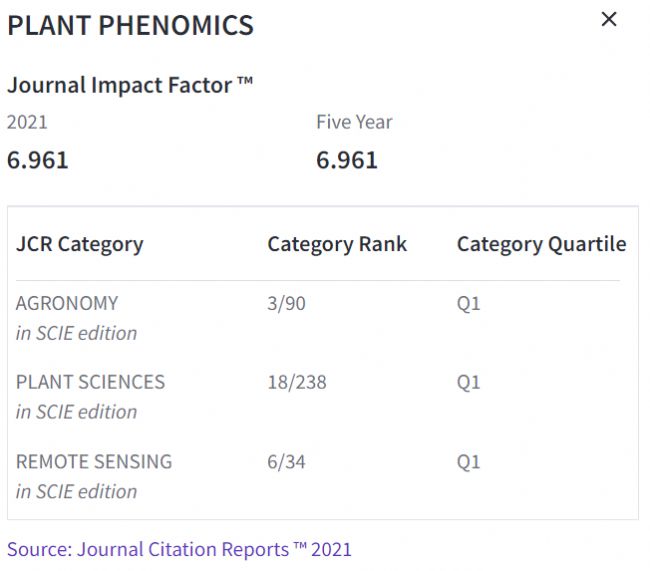The height and width of the screenshot is (571, 650).
Task: Close the Plant Phenomics info panel
Action: pyautogui.click(x=608, y=20)
